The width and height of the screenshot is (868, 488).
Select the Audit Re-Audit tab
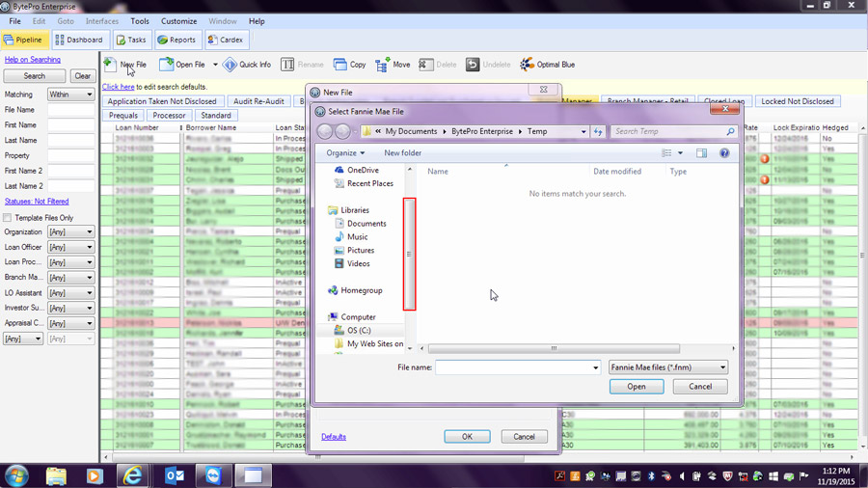(x=258, y=101)
